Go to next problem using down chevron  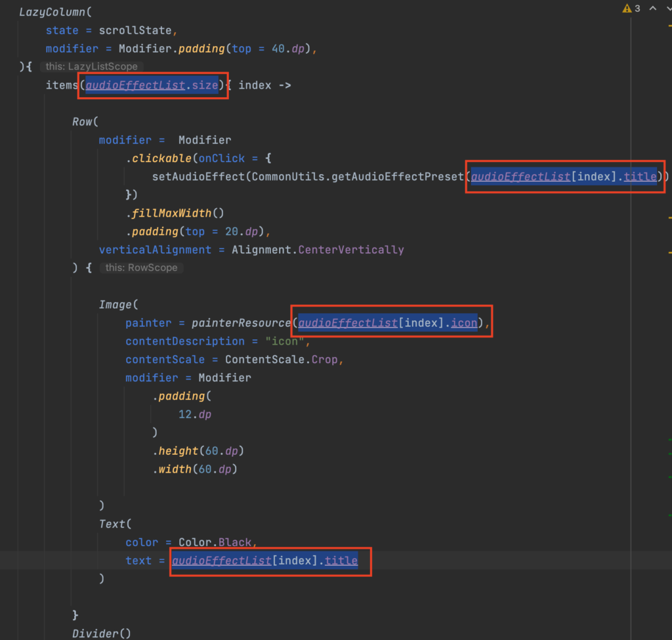[x=669, y=9]
